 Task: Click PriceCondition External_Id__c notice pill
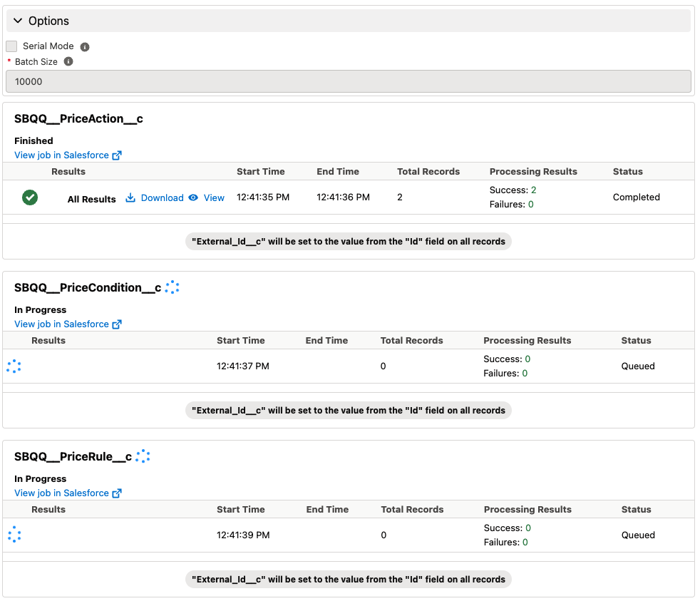(348, 411)
